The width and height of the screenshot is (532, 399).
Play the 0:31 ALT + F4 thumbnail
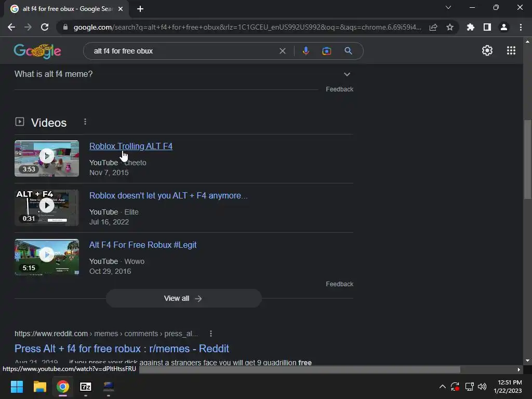click(x=47, y=208)
